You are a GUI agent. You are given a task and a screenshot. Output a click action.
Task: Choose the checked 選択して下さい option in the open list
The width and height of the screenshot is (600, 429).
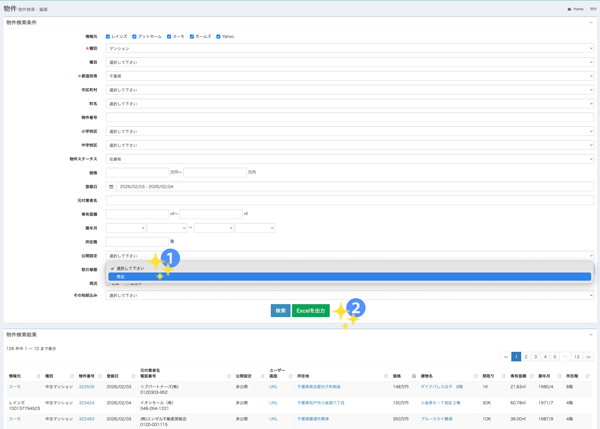(x=350, y=268)
